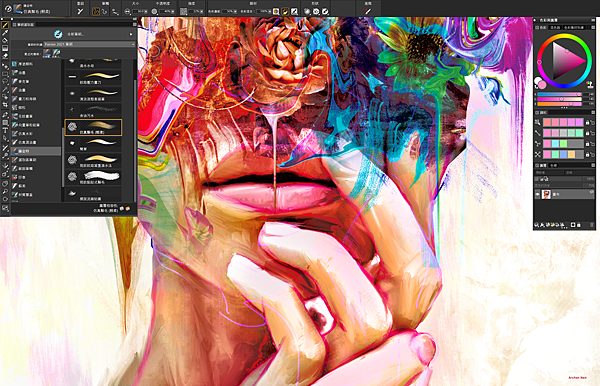The width and height of the screenshot is (600, 386).
Task: Click the first harmony row type icon
Action: pyautogui.click(x=538, y=122)
